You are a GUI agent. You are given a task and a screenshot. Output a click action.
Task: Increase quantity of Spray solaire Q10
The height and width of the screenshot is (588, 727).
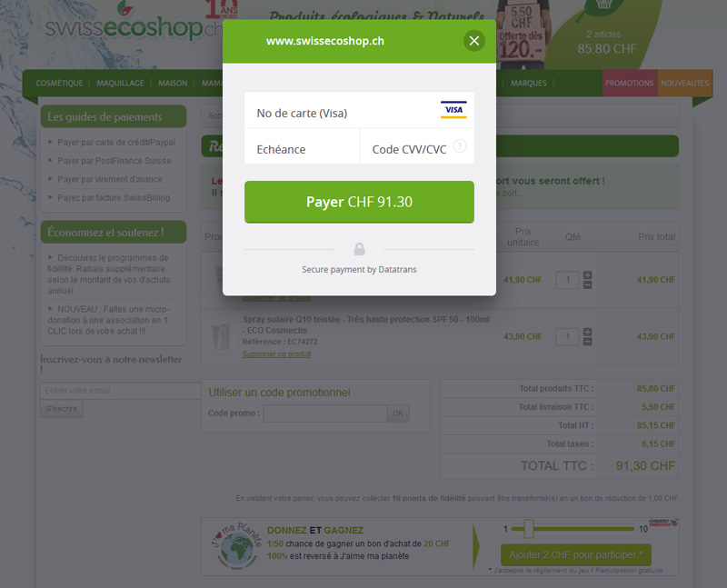(587, 332)
